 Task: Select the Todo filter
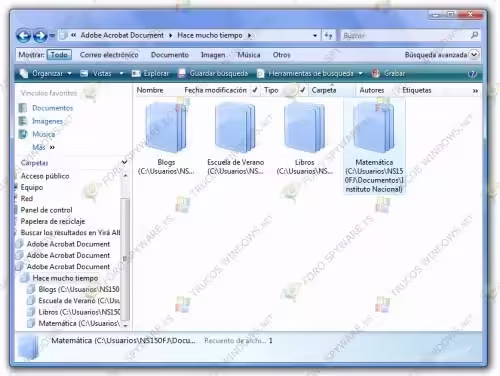(59, 55)
